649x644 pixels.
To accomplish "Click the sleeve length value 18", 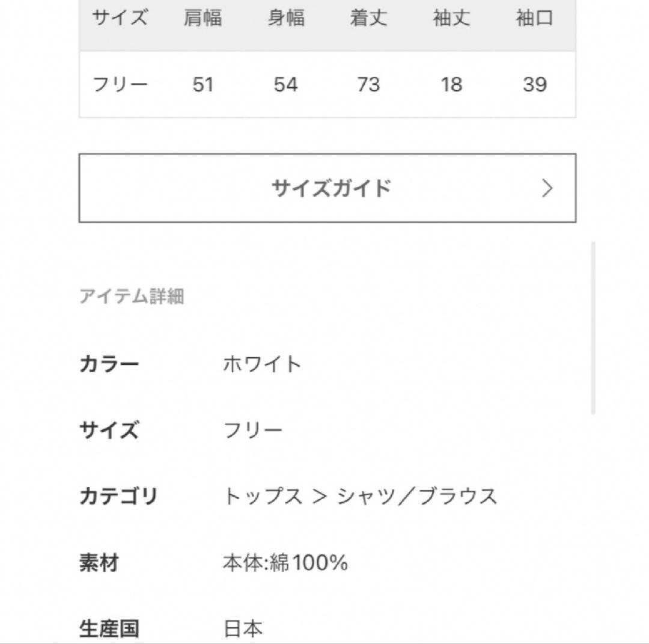I will click(x=450, y=84).
